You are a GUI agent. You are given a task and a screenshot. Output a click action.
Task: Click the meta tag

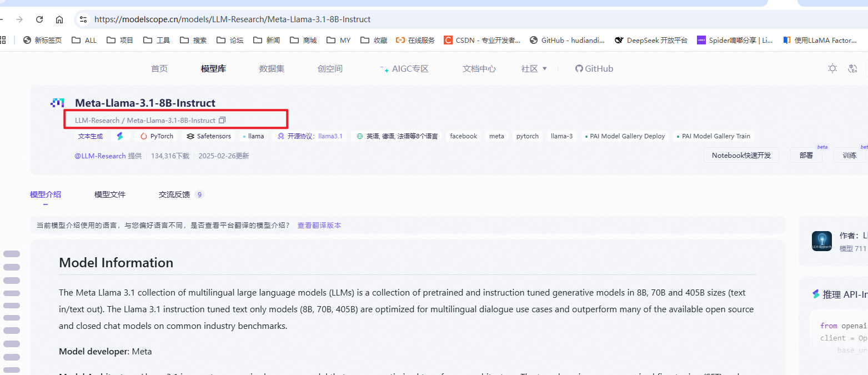point(496,136)
